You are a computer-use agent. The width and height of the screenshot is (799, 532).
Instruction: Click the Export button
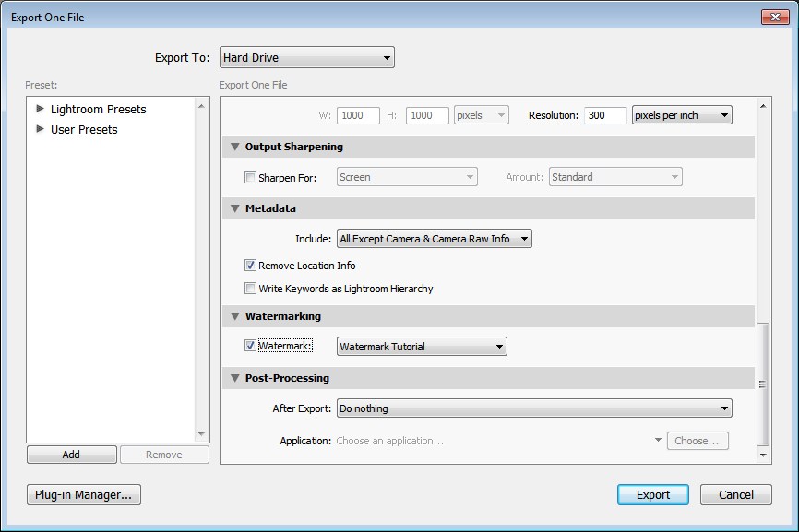click(x=652, y=495)
